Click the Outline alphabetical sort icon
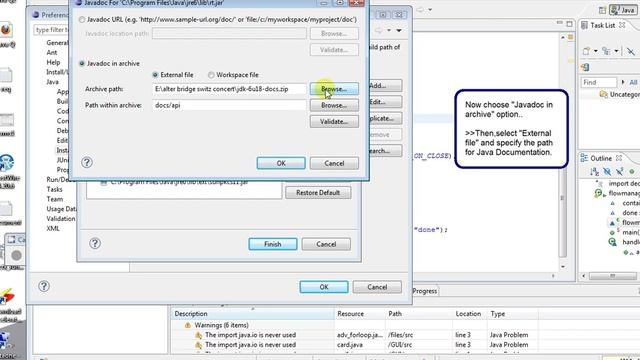Screen dimensions: 640x360 pos(594,171)
